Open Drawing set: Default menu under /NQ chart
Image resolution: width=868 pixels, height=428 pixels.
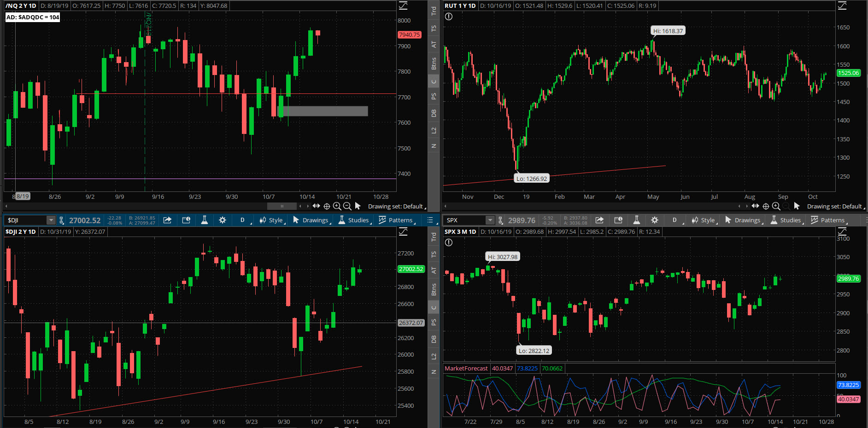coord(397,206)
